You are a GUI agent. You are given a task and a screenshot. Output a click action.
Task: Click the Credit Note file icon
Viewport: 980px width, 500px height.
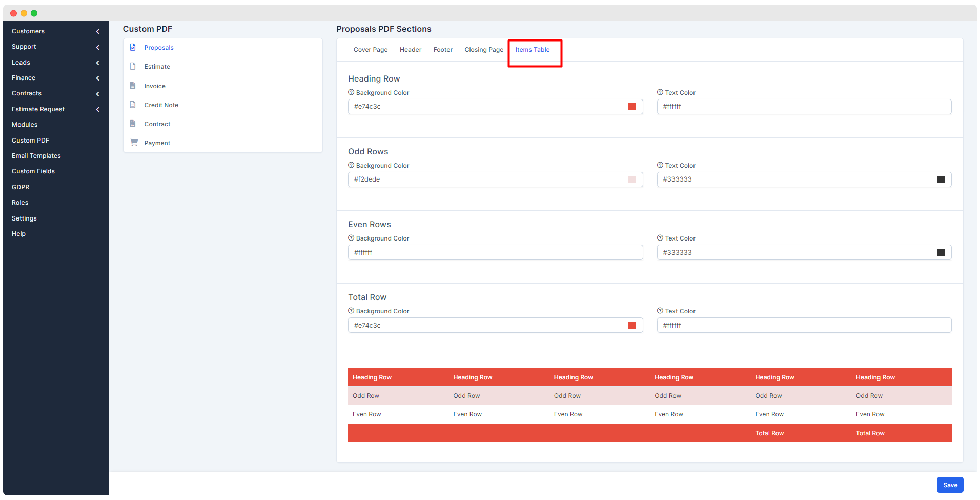click(x=133, y=105)
